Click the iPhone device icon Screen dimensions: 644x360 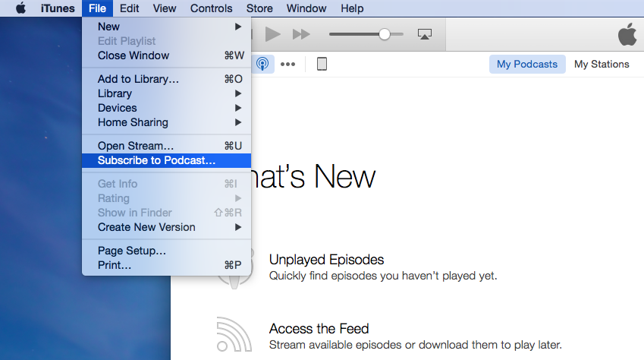[322, 64]
